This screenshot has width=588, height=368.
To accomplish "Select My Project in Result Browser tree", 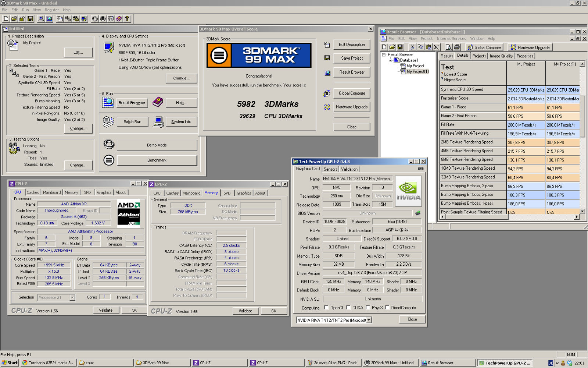I will pyautogui.click(x=415, y=66).
